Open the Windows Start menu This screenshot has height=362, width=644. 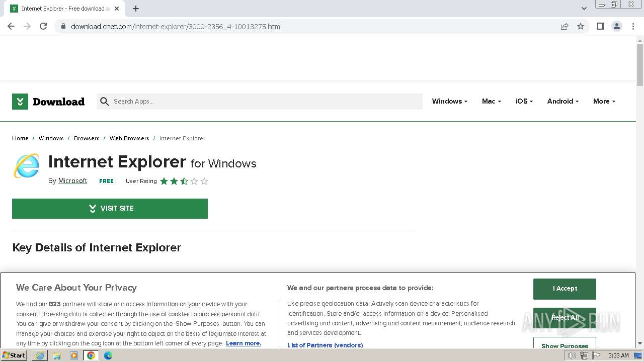[x=14, y=355]
